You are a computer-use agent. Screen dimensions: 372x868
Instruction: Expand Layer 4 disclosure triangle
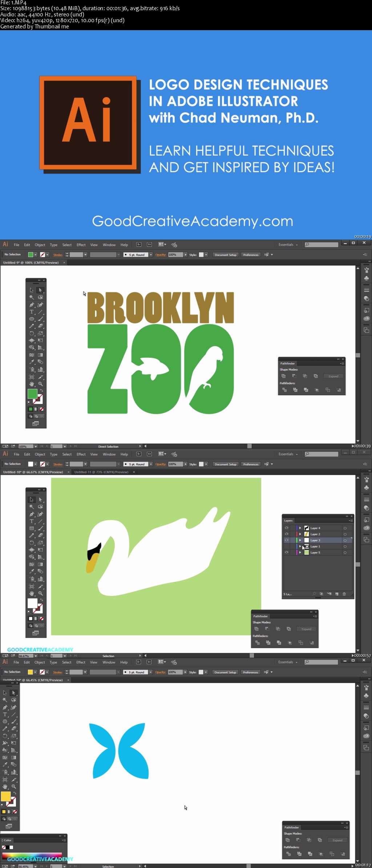point(300,528)
